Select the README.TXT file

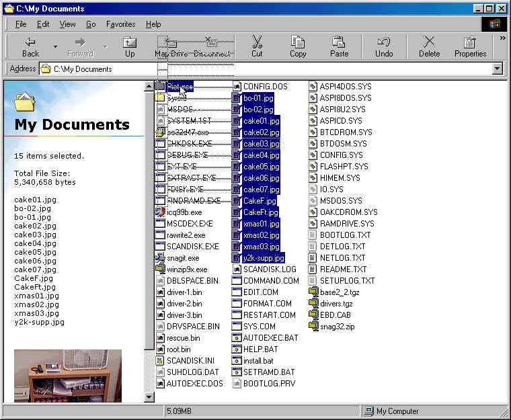[x=342, y=269]
